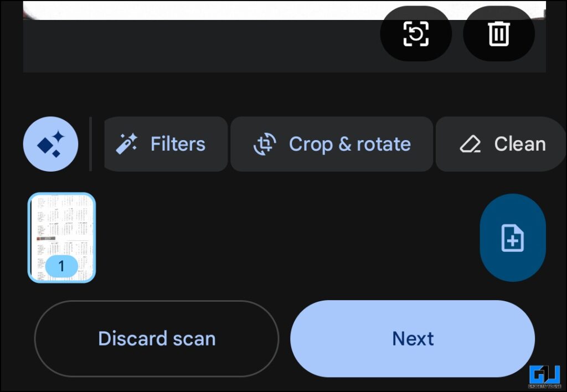Select the Crop & rotate icon
The width and height of the screenshot is (567, 392).
click(265, 143)
